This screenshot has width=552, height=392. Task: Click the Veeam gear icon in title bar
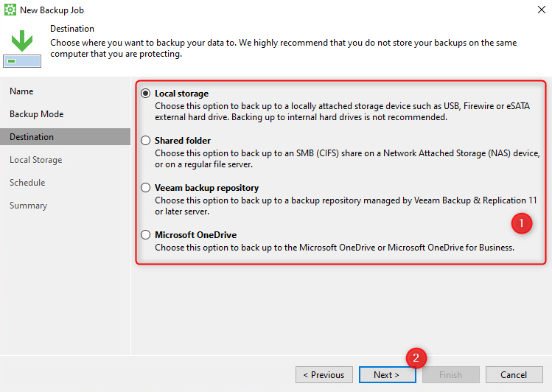tap(10, 10)
